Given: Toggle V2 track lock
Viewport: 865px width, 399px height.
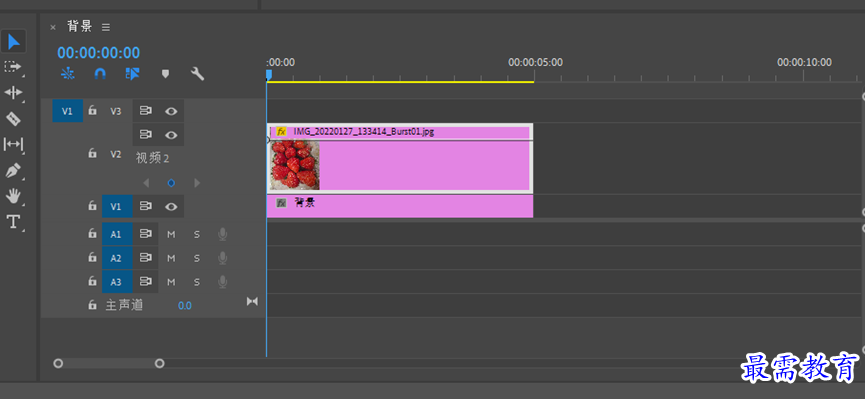Looking at the screenshot, I should pos(93,153).
